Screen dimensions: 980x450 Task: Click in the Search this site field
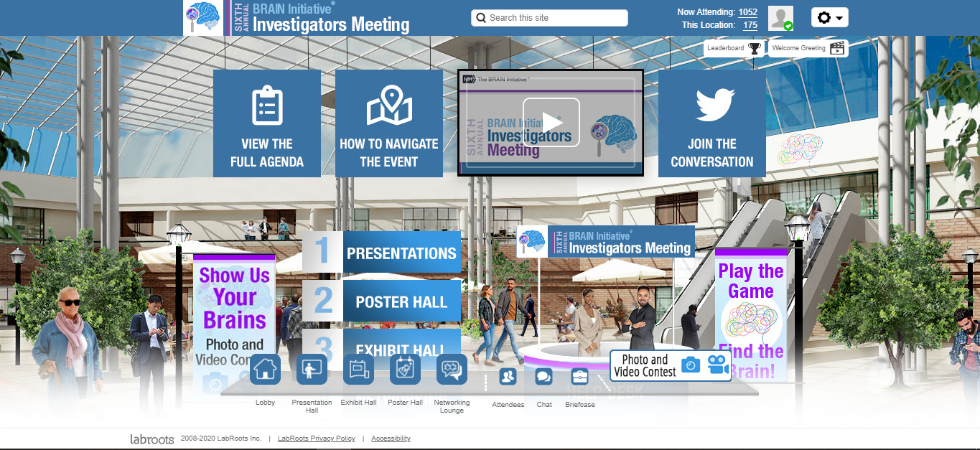point(549,18)
